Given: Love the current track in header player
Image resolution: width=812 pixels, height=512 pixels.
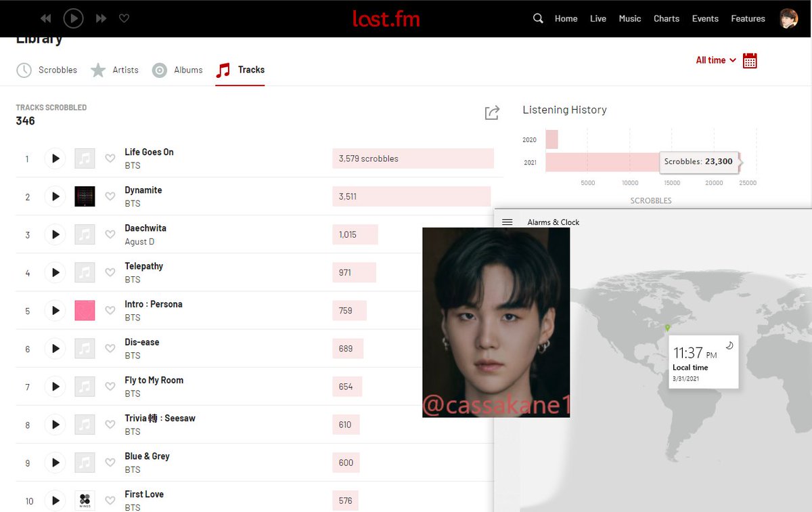Looking at the screenshot, I should tap(124, 18).
